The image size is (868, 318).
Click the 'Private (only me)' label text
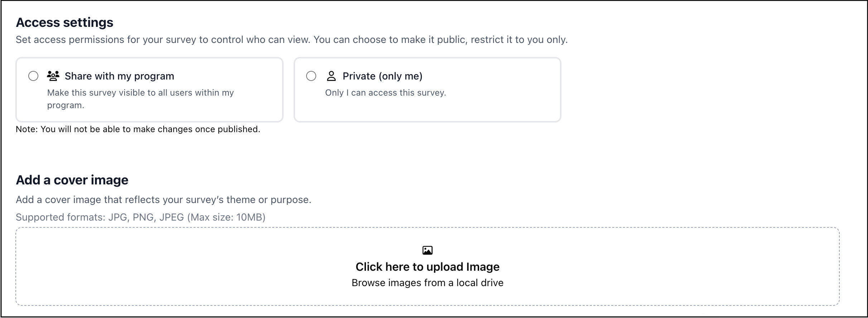point(382,76)
